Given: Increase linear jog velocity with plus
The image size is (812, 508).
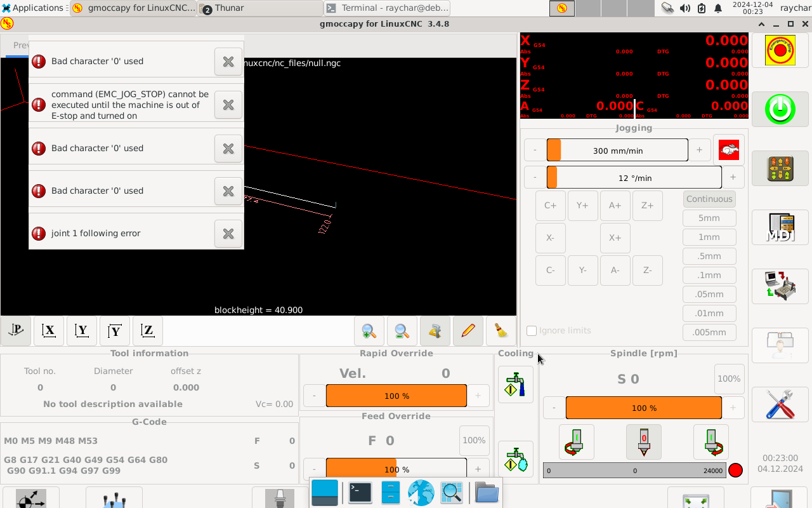Looking at the screenshot, I should [700, 150].
